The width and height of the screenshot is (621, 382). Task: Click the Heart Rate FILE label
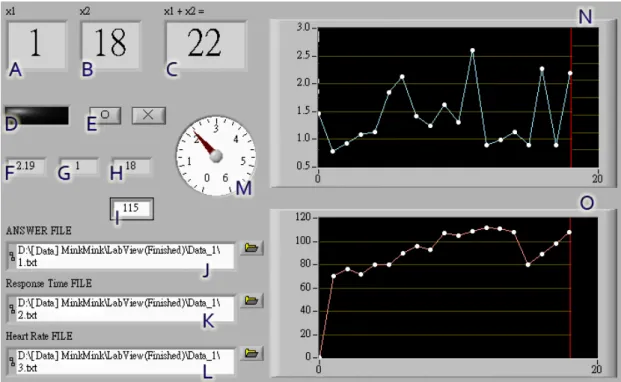pyautogui.click(x=39, y=336)
